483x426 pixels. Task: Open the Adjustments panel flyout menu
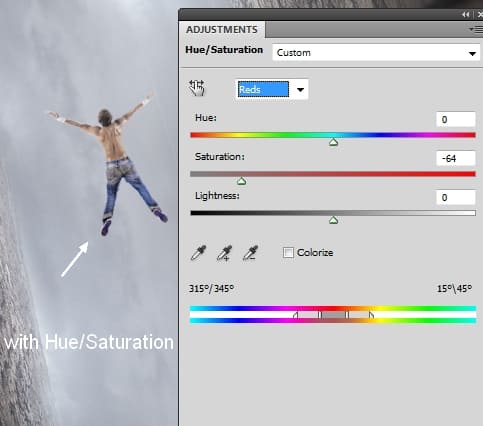[x=476, y=30]
